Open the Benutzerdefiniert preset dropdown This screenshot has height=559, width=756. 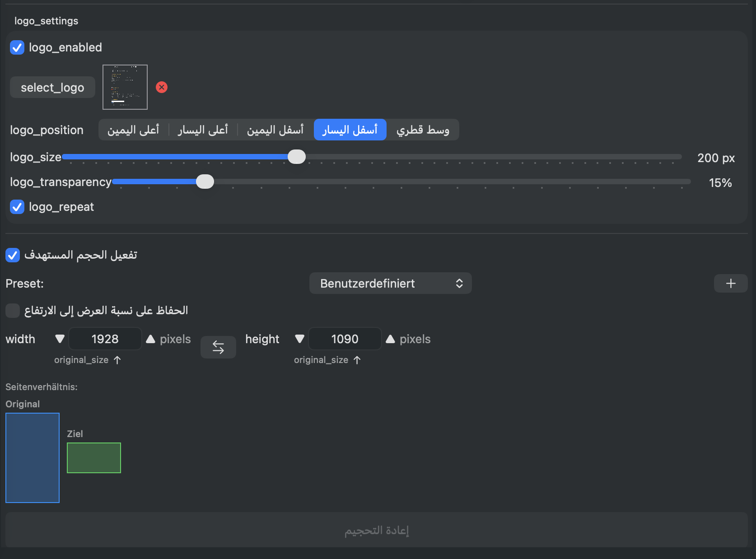coord(390,284)
